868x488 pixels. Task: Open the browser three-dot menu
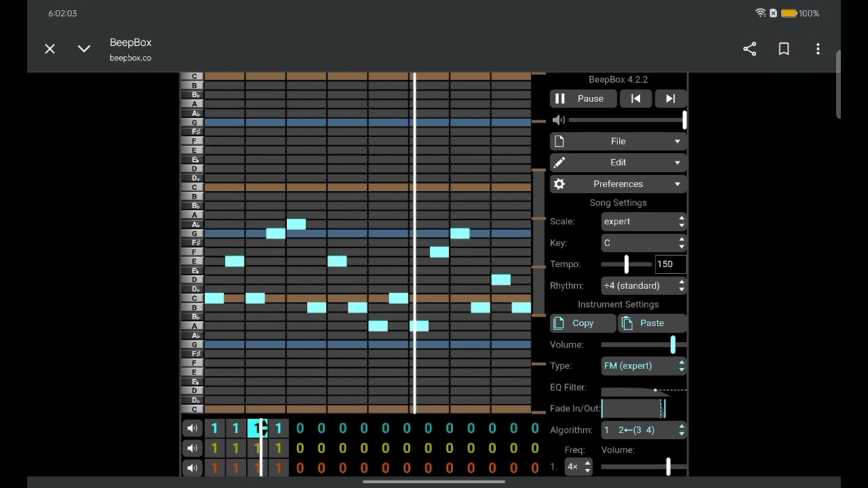pos(818,49)
